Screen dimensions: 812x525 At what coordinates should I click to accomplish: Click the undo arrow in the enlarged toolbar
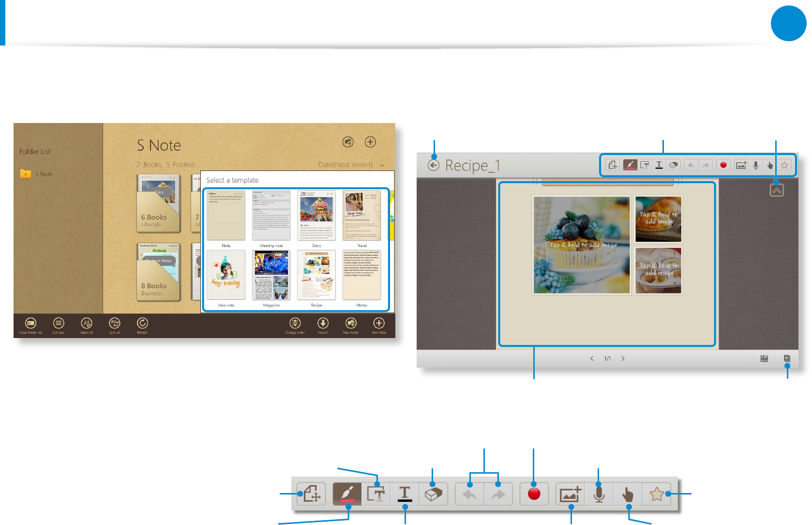tap(469, 494)
